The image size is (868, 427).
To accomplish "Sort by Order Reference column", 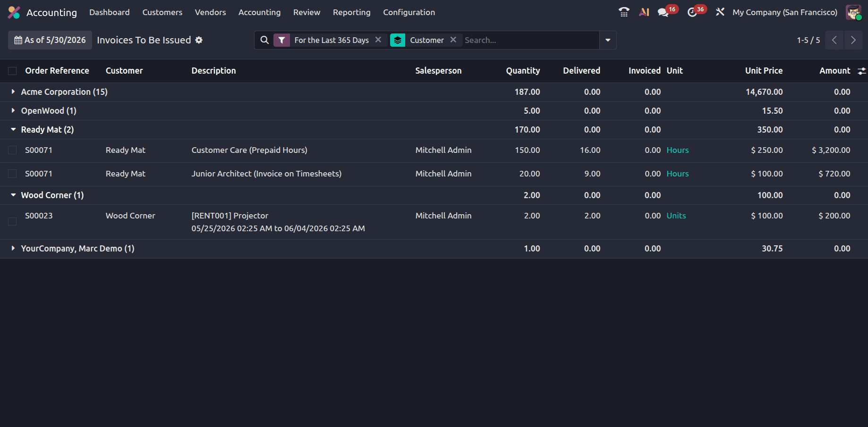I will (57, 71).
